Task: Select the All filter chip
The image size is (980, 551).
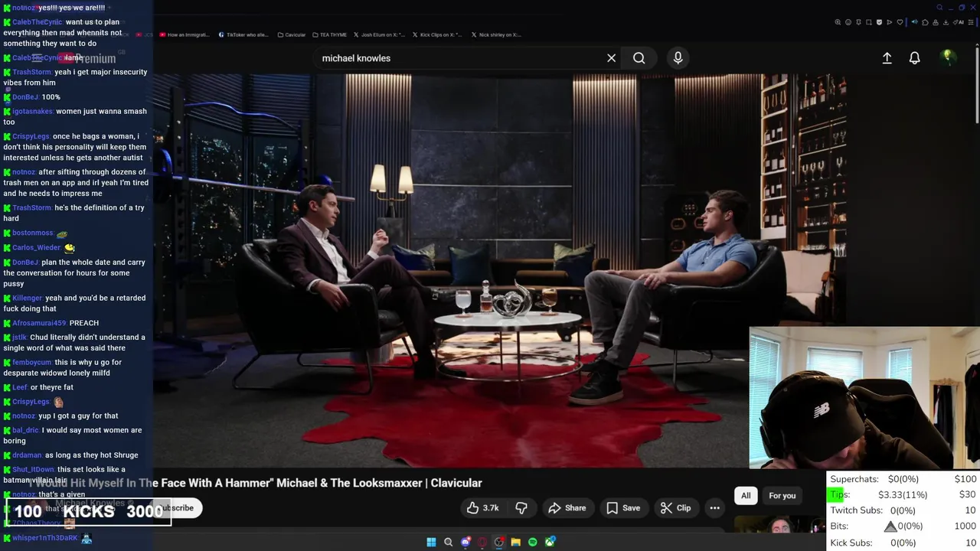Action: [x=746, y=496]
